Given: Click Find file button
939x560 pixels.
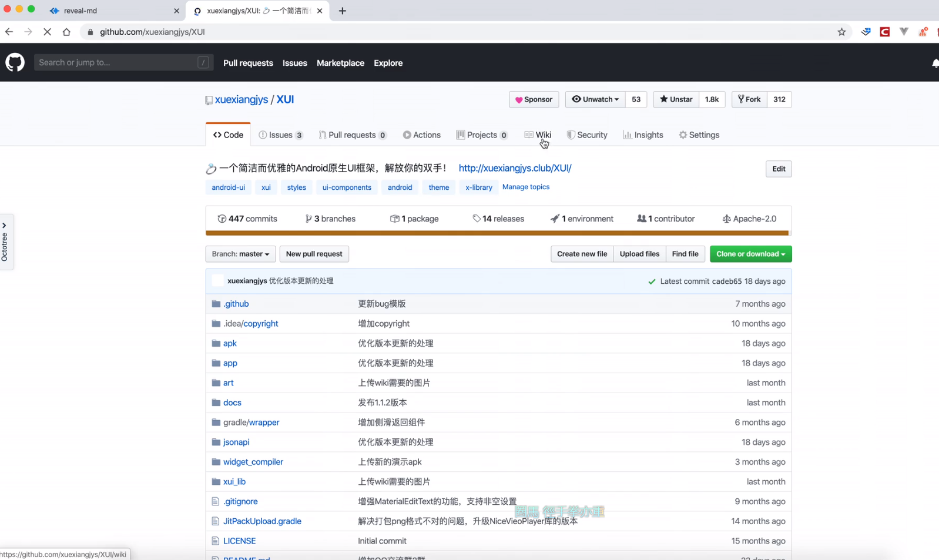Looking at the screenshot, I should coord(685,254).
